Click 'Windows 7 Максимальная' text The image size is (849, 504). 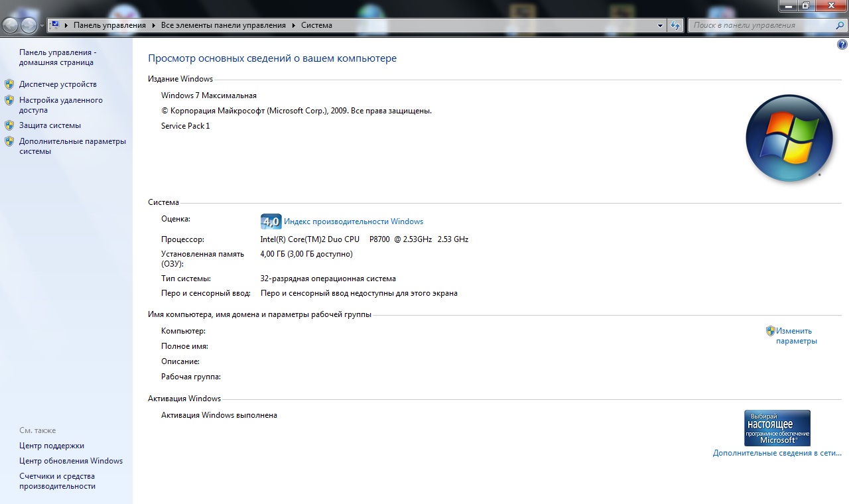coord(209,95)
